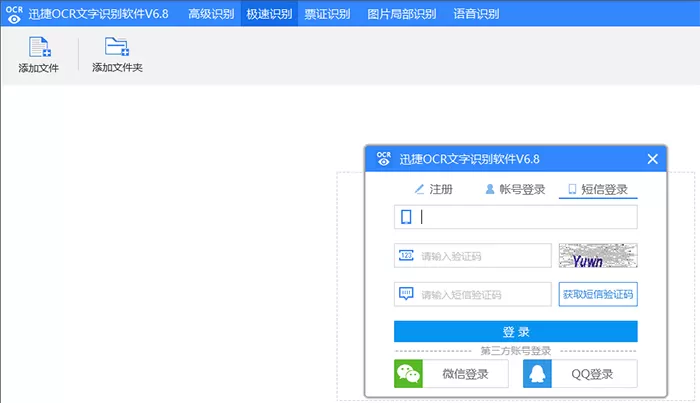Switch to the 帐号登录 tab
700x403 pixels.
pyautogui.click(x=515, y=189)
